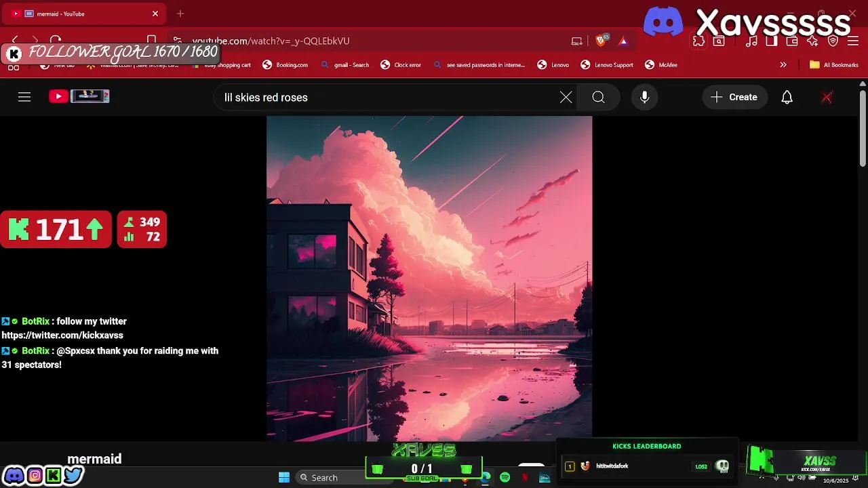Open the Brave Rewards triangle icon
Screen dimensions: 868x488
pyautogui.click(x=623, y=41)
